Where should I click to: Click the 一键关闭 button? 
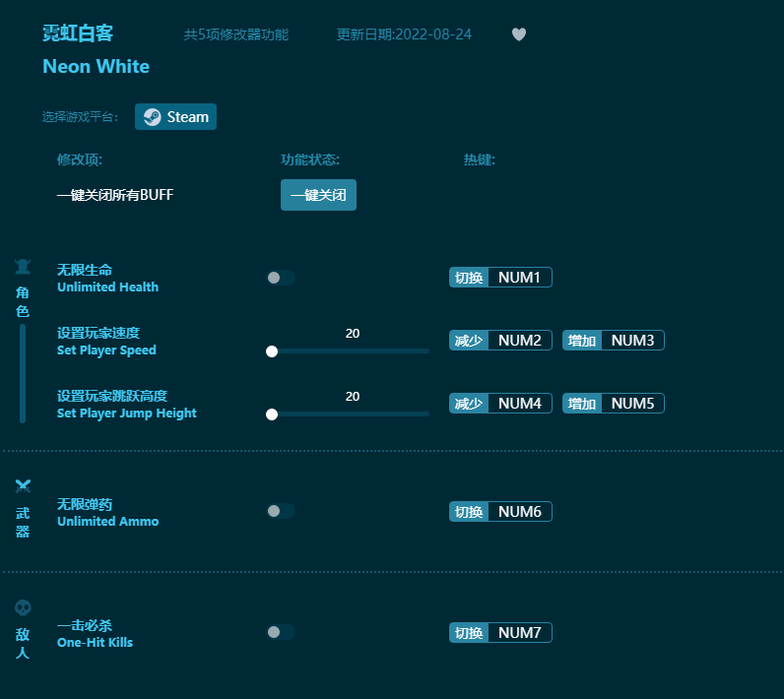[x=318, y=195]
